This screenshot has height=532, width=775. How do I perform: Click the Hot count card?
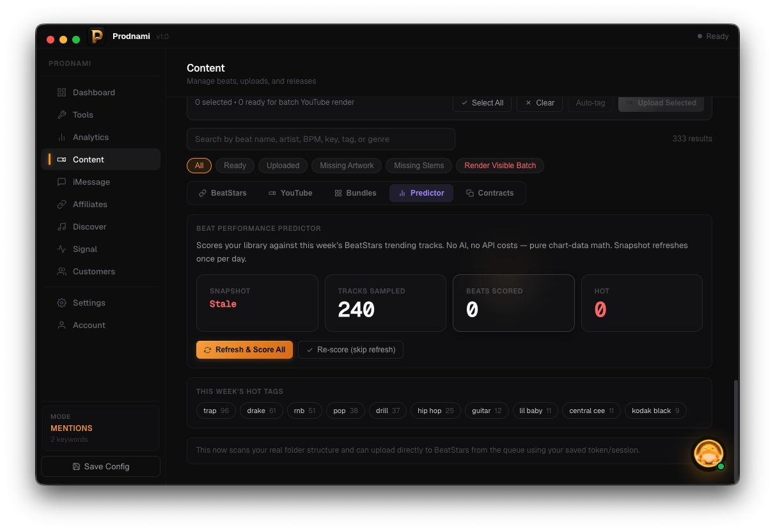tap(642, 303)
